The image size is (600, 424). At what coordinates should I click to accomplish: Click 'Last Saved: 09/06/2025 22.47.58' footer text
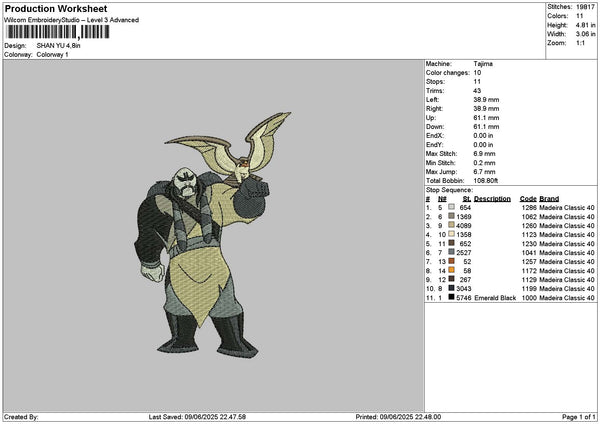tap(197, 417)
